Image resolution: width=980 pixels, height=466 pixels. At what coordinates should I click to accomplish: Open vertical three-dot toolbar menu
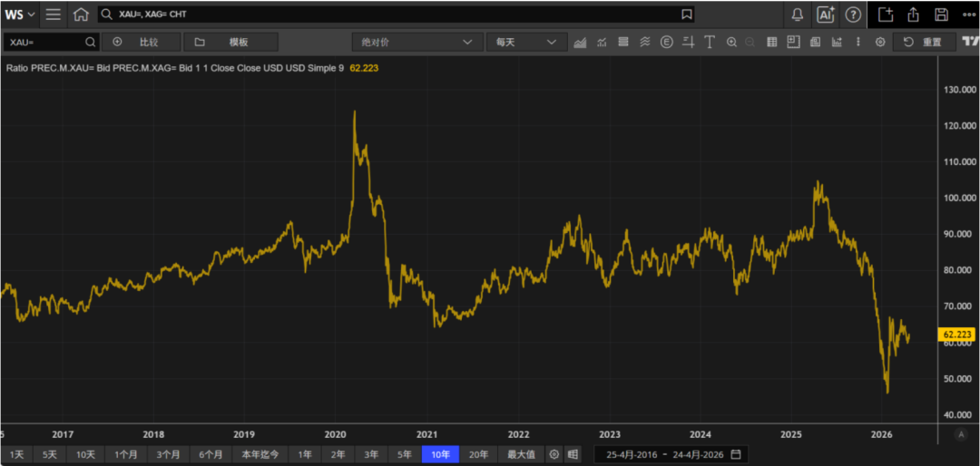[857, 43]
